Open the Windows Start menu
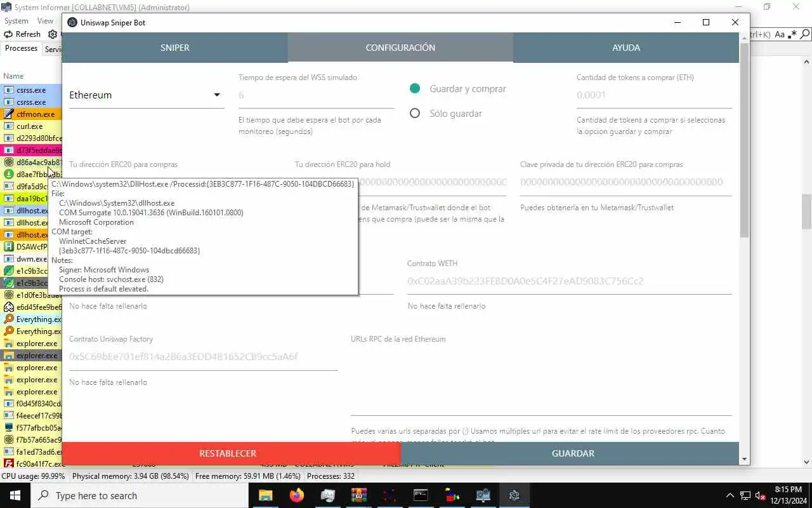The width and height of the screenshot is (812, 508). 15,495
